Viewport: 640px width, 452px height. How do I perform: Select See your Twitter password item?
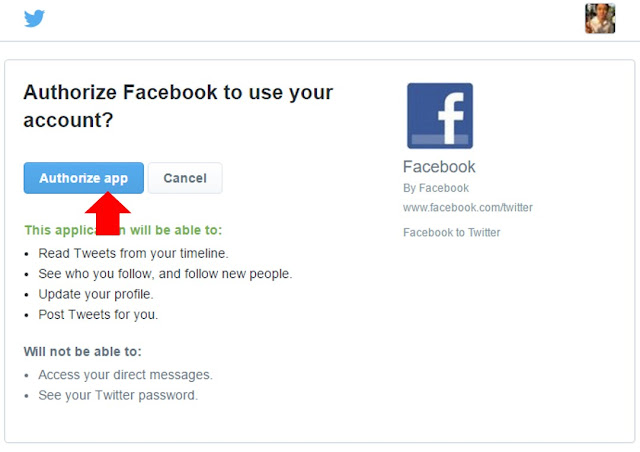point(118,395)
